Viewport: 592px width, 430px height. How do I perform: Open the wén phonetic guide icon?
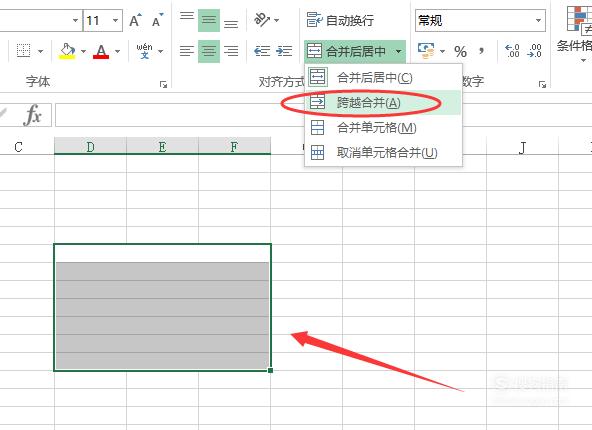pos(144,51)
